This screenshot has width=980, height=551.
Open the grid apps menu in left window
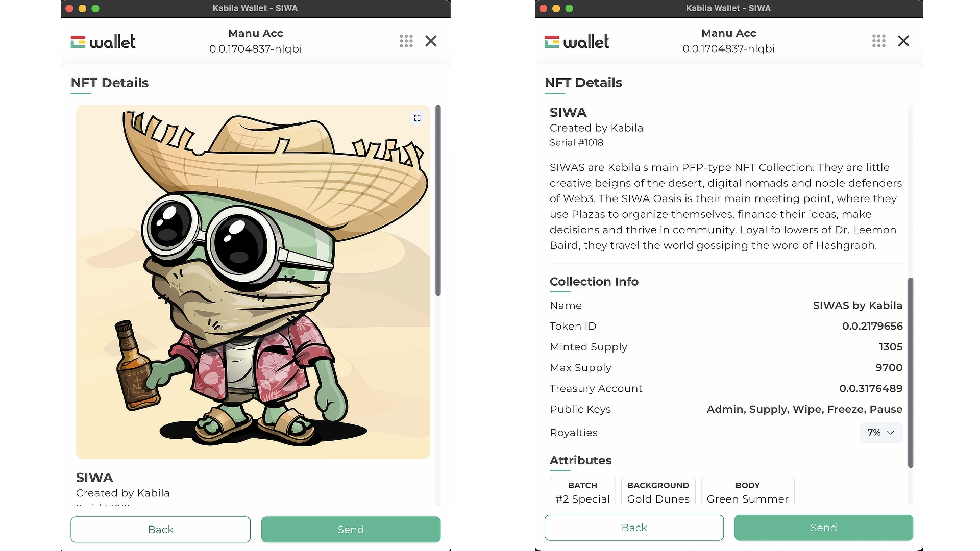point(406,41)
